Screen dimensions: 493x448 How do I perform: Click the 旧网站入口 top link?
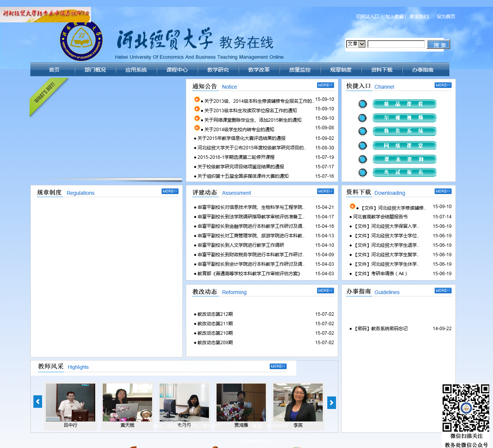coord(367,17)
